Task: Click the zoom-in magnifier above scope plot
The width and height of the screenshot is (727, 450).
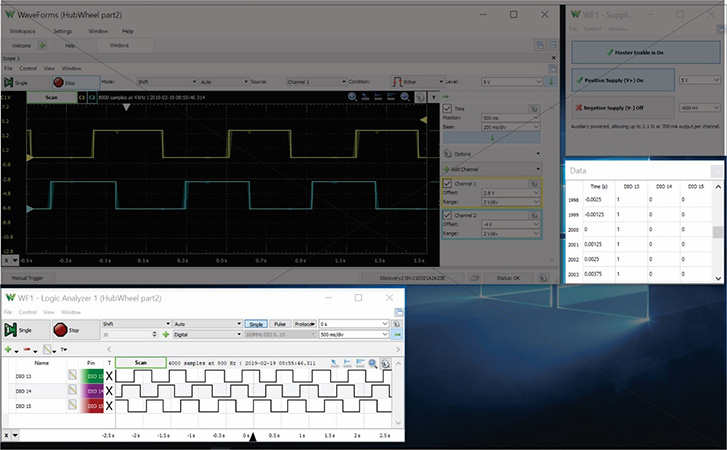Action: coord(352,97)
